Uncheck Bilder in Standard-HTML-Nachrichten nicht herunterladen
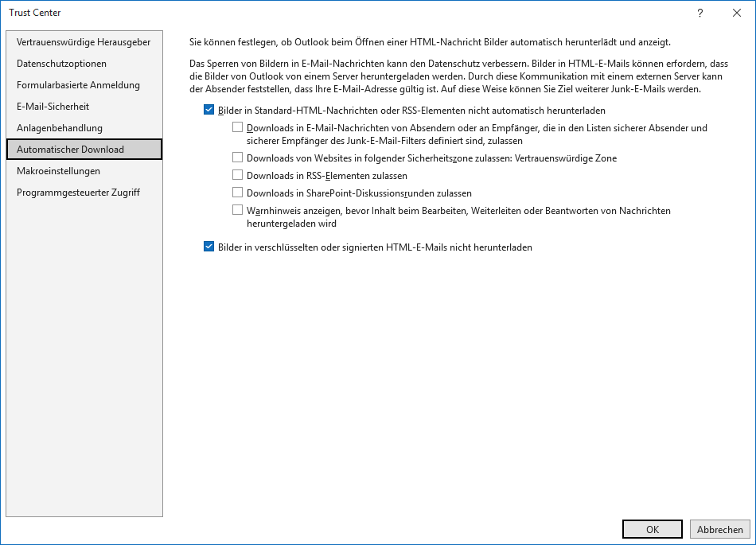The height and width of the screenshot is (545, 756). [x=208, y=110]
